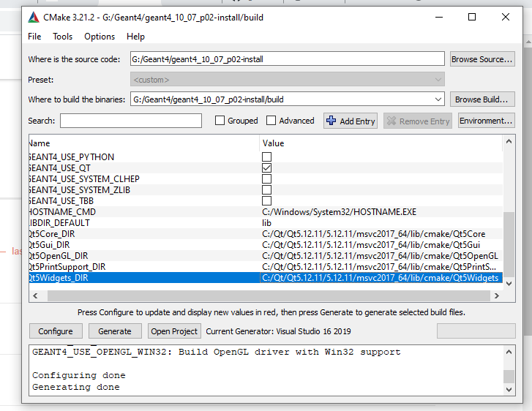This screenshot has height=411, width=532.
Task: Click the Remove Entry button
Action: click(x=418, y=121)
